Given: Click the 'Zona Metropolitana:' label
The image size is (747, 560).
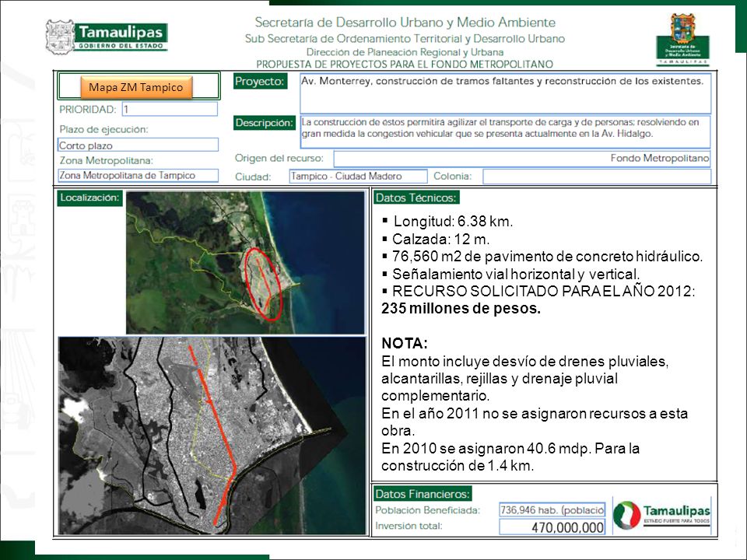Looking at the screenshot, I should click(x=107, y=160).
